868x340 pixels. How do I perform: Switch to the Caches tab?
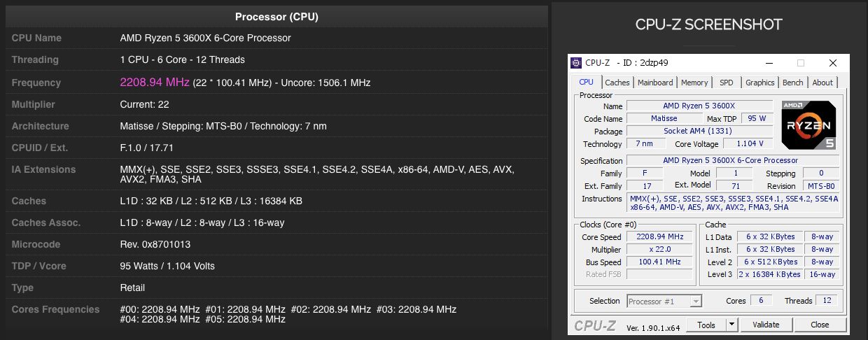point(617,83)
